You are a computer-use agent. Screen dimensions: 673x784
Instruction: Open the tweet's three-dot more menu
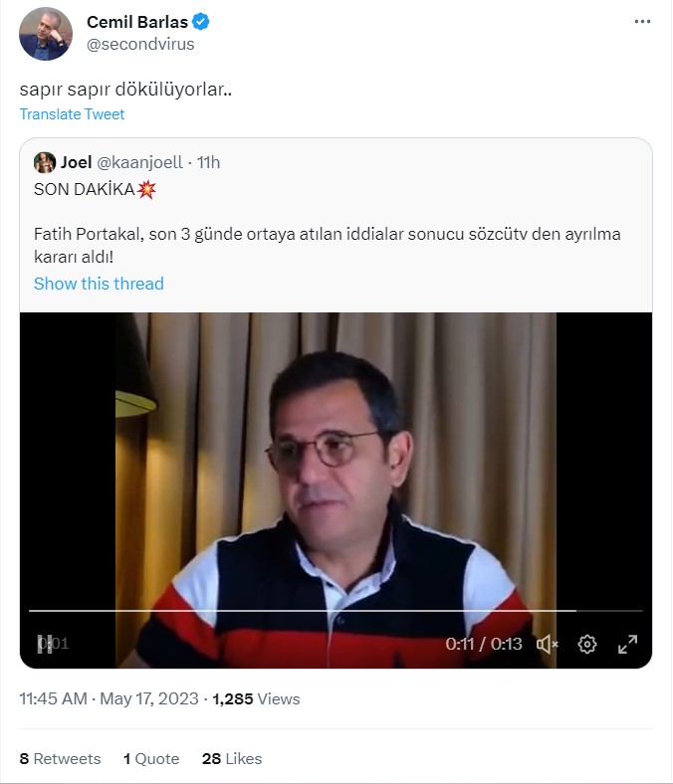click(x=644, y=22)
